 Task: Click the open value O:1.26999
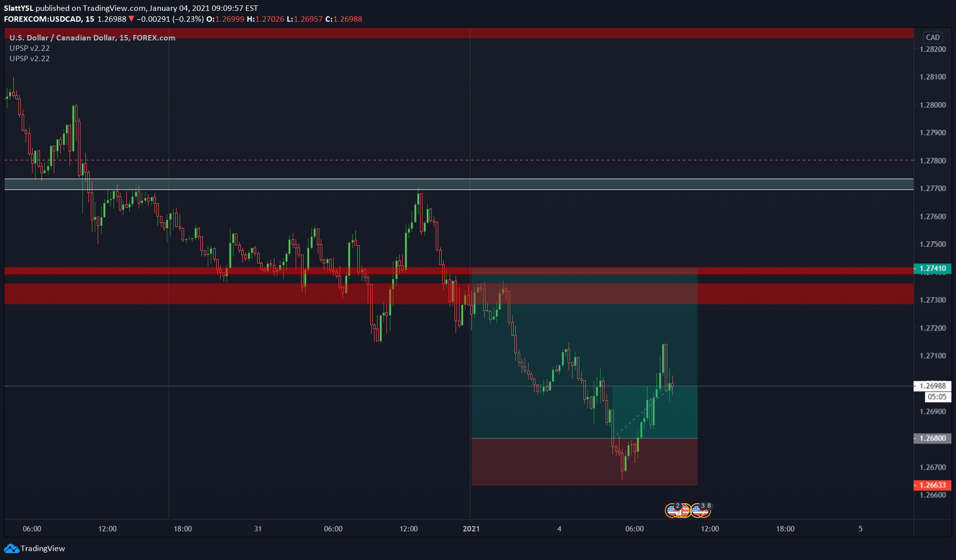pyautogui.click(x=225, y=19)
